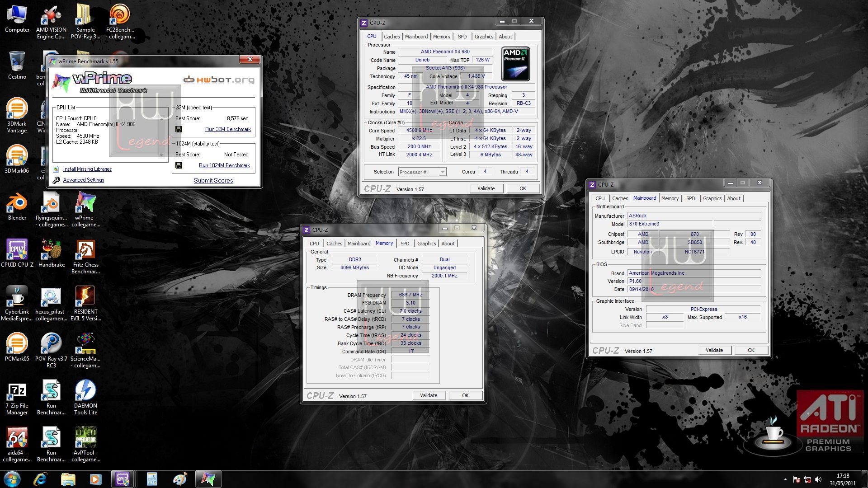Open Advanced Settings in wPrime
The width and height of the screenshot is (868, 488).
(x=83, y=180)
